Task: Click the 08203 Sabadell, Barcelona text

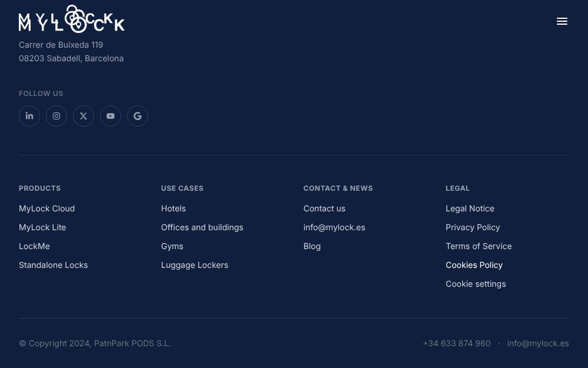Action: coord(71,58)
